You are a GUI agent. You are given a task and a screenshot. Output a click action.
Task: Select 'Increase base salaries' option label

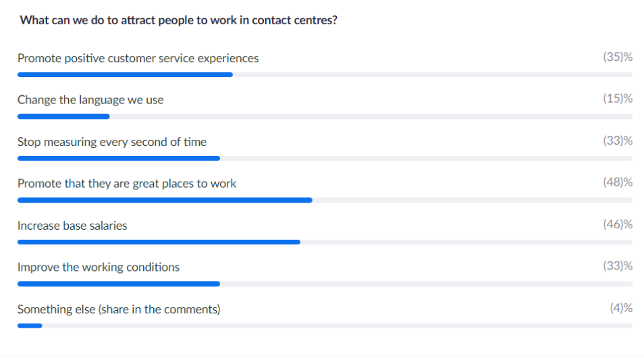[72, 226]
